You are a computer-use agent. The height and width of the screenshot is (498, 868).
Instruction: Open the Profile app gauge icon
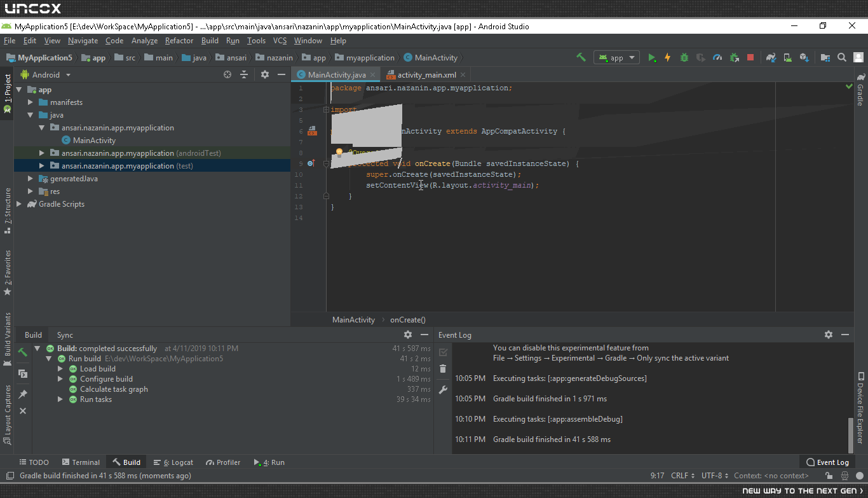[x=717, y=57]
